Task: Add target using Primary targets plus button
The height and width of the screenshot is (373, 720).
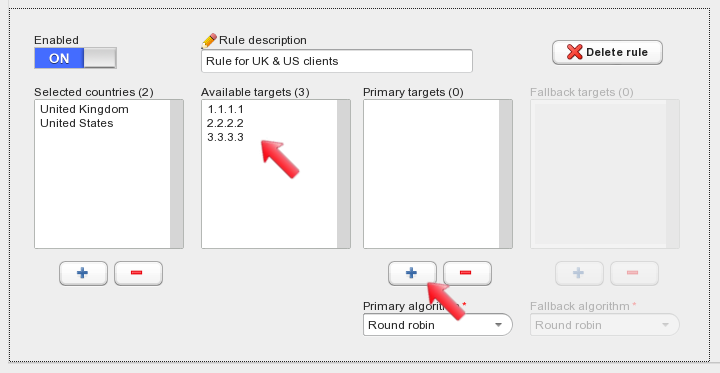Action: point(412,273)
